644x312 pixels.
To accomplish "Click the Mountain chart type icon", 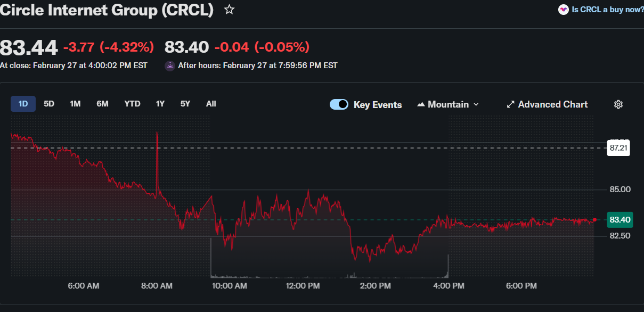I will [x=421, y=104].
